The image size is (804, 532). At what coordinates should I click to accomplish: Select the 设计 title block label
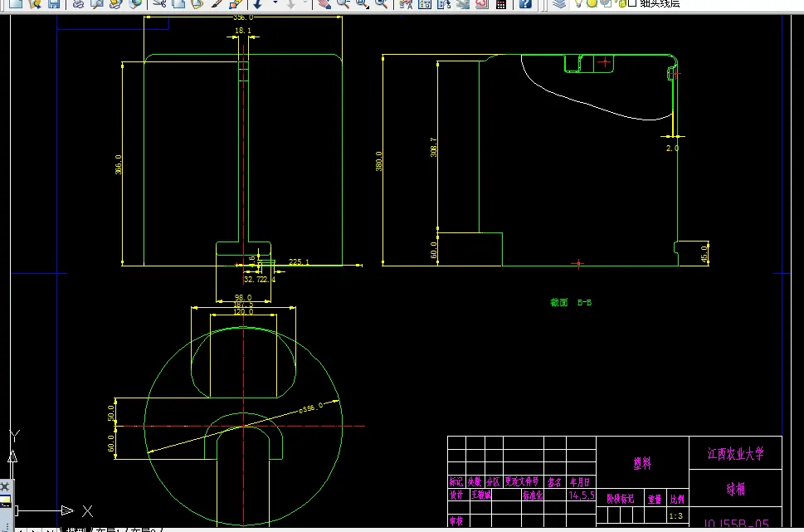pos(456,495)
